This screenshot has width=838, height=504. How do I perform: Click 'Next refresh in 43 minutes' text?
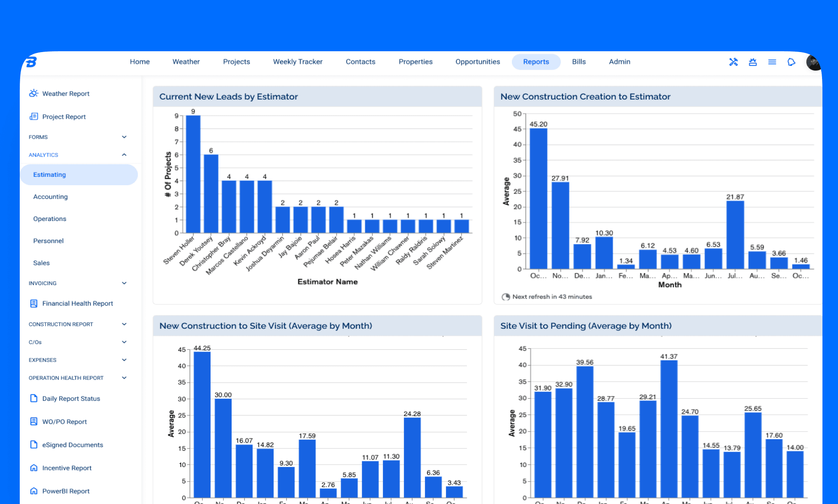pyautogui.click(x=552, y=297)
